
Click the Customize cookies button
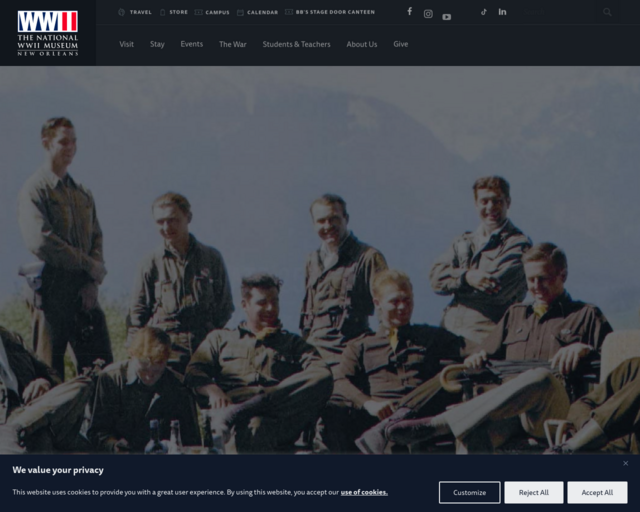click(x=469, y=492)
